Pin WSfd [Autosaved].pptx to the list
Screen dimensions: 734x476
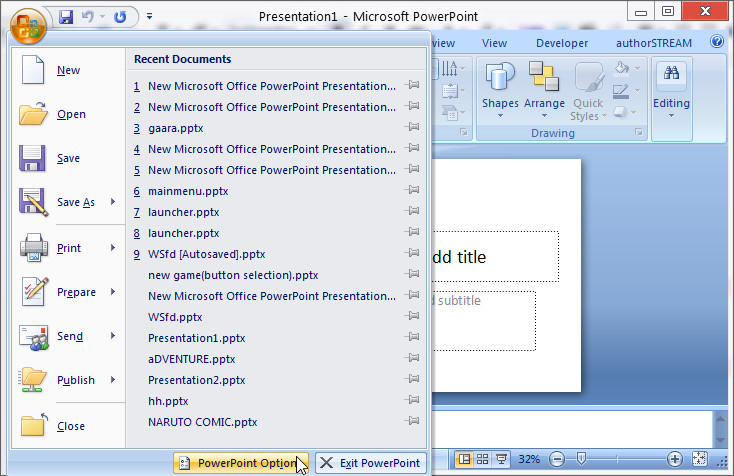[412, 253]
